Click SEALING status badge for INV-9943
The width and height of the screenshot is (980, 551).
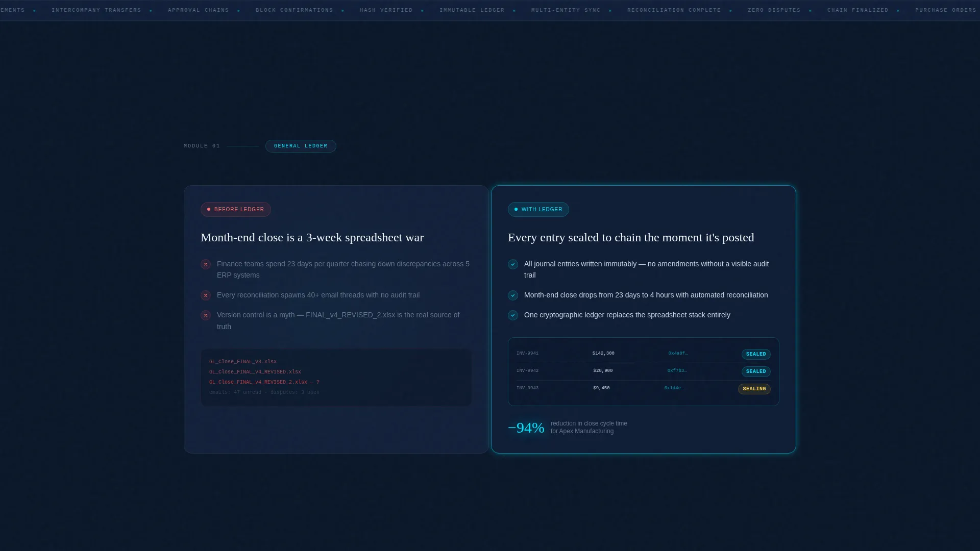(754, 389)
